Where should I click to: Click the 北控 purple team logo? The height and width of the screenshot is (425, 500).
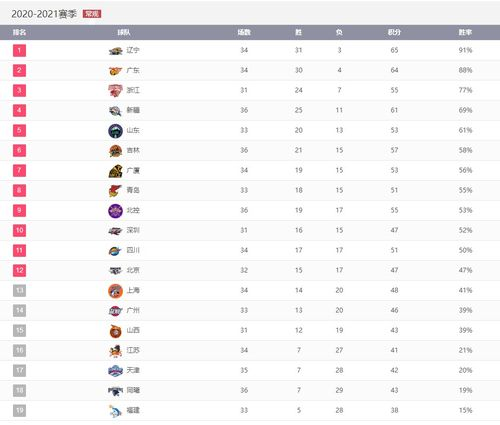[x=115, y=211]
